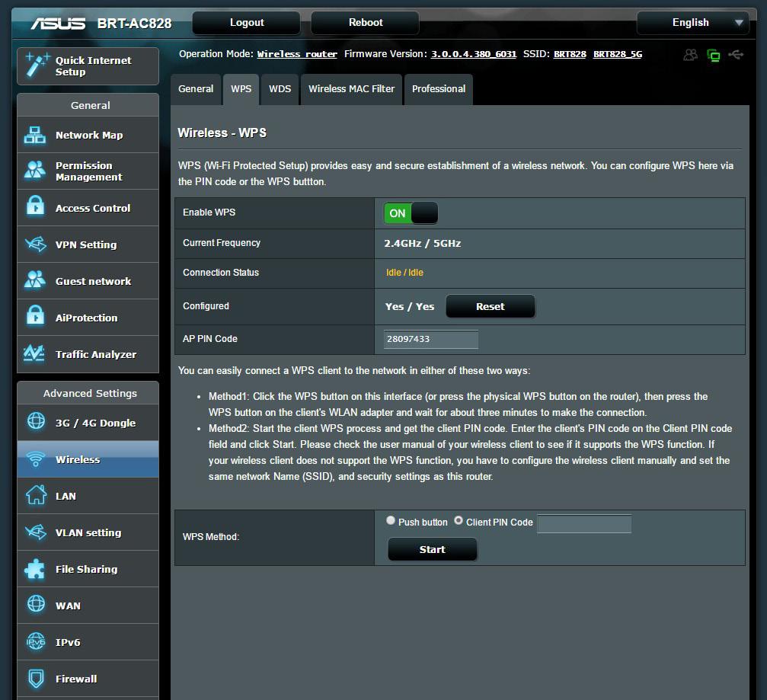
Task: Click the VPN Setting icon
Action: point(36,244)
